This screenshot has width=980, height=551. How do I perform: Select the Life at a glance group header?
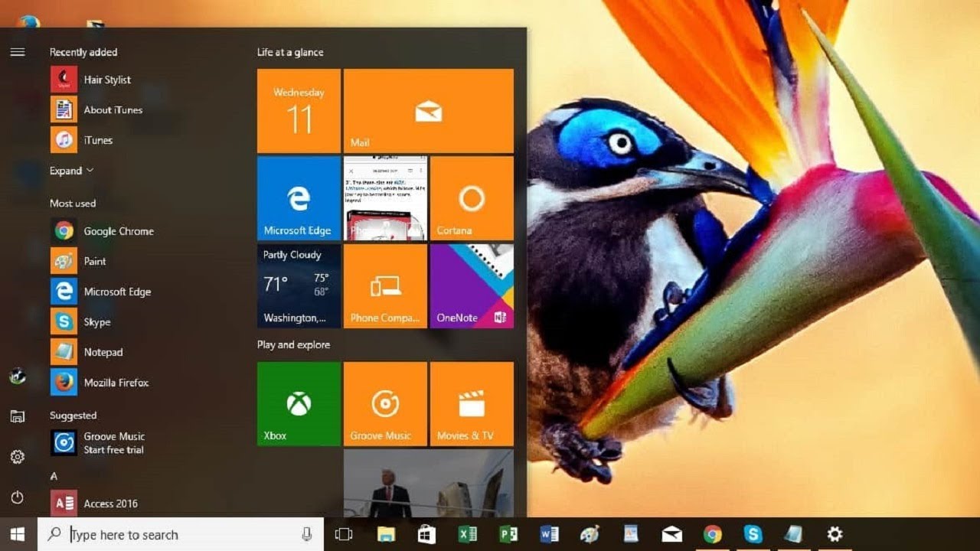[x=290, y=52]
